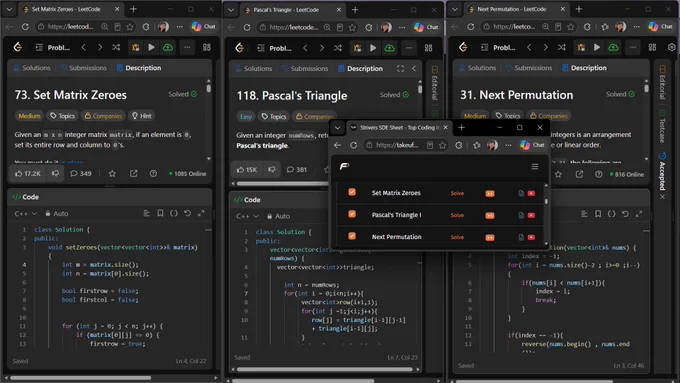Star the Set Matrix Zeroes problem
The image size is (680, 383).
(112, 173)
